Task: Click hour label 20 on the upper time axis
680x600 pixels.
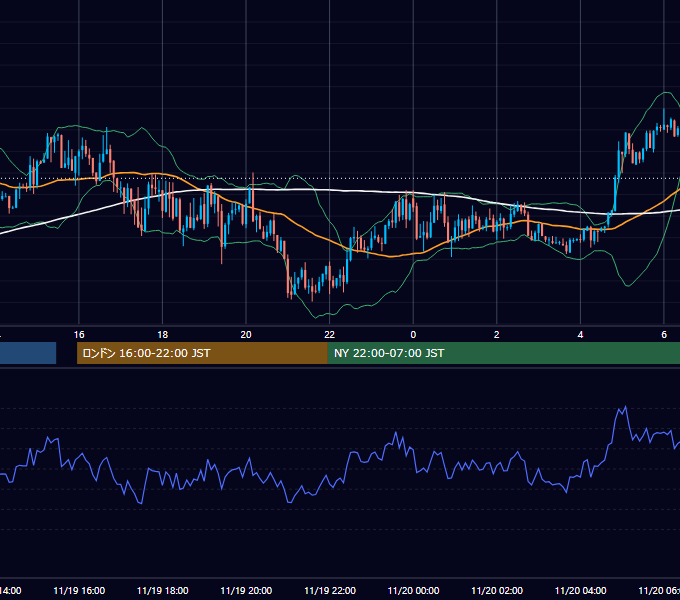Action: [246, 335]
